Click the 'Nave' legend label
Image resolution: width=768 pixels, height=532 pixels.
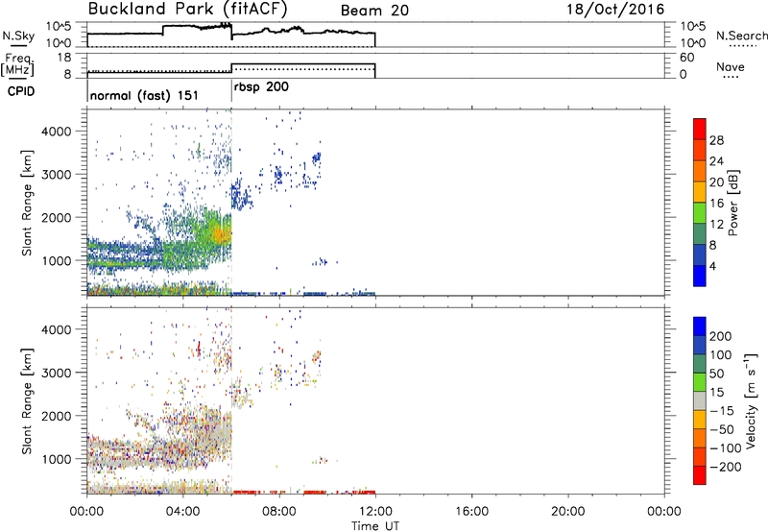pyautogui.click(x=731, y=66)
